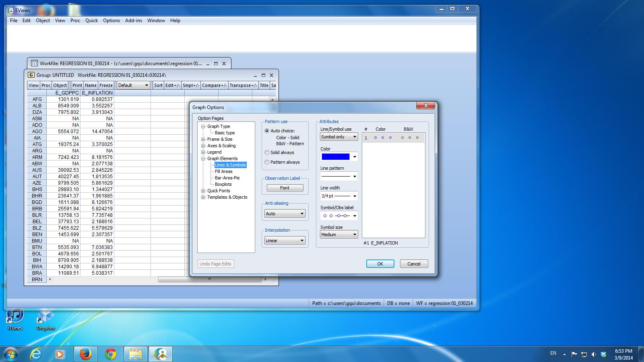Image resolution: width=644 pixels, height=362 pixels.
Task: Switch to EViews via its taskbar icon
Action: 161,354
